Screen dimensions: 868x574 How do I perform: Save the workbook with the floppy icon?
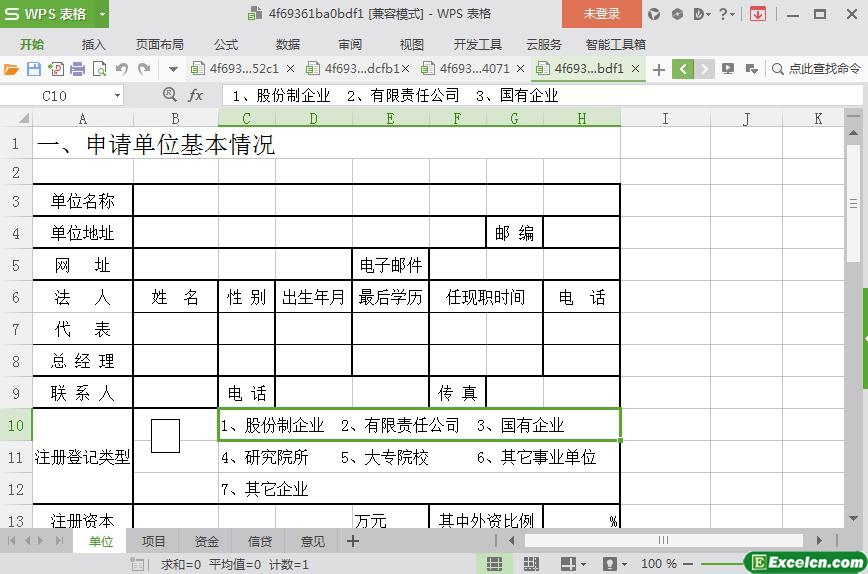[x=34, y=69]
